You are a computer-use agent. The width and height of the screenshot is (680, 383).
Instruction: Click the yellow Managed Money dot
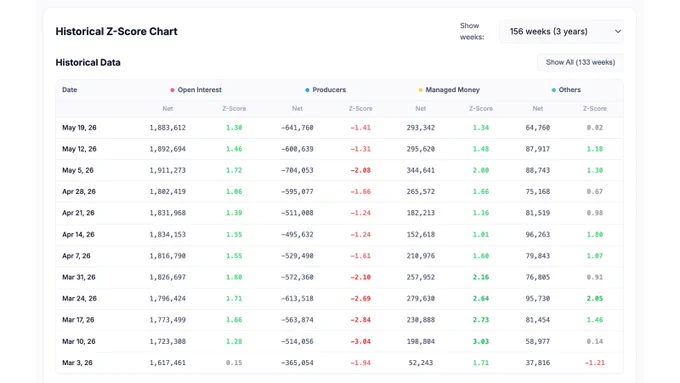coord(420,90)
